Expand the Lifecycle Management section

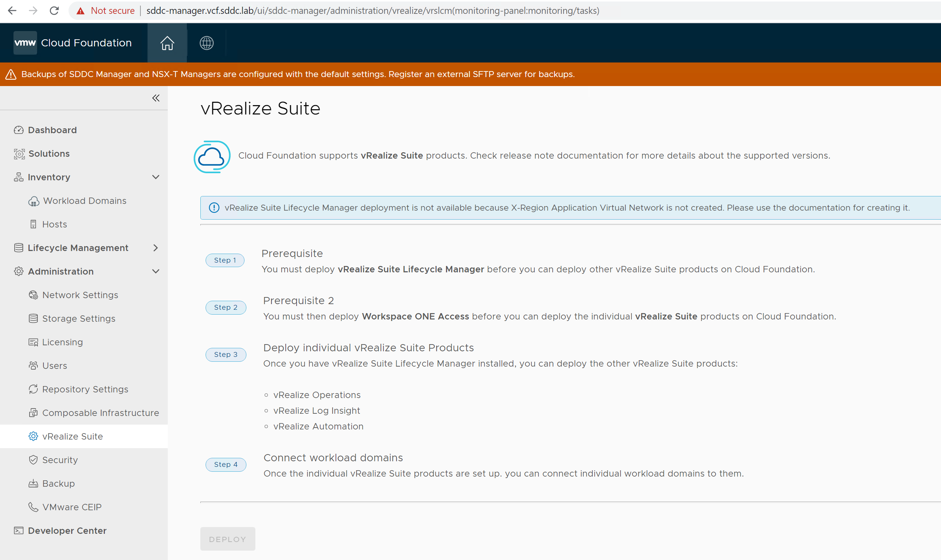pyautogui.click(x=155, y=248)
